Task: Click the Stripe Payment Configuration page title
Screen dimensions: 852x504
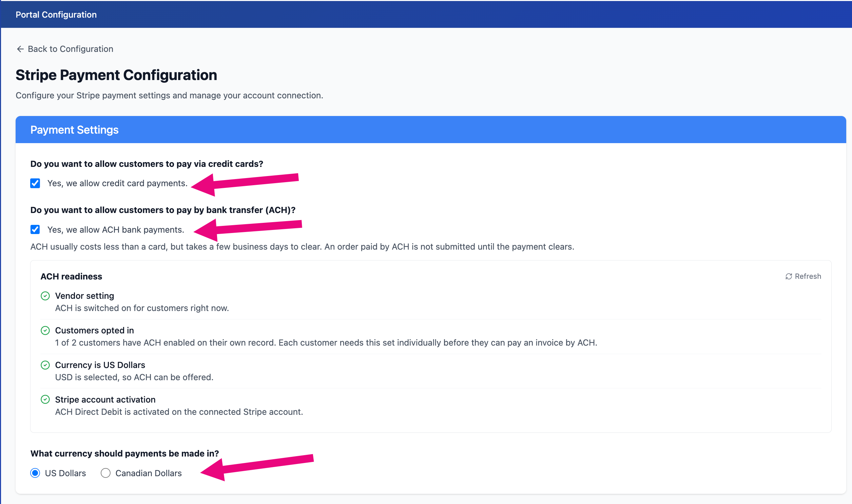Action: [x=116, y=75]
